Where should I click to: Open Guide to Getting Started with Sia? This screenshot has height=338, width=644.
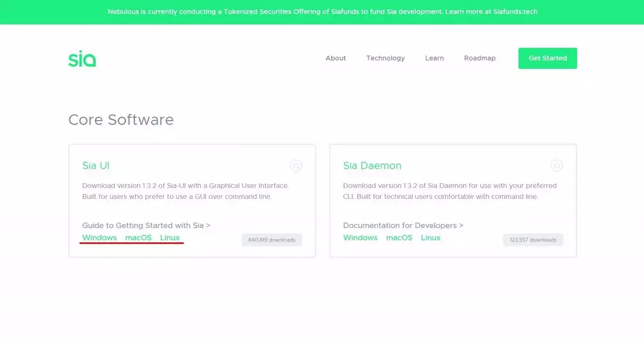point(146,225)
